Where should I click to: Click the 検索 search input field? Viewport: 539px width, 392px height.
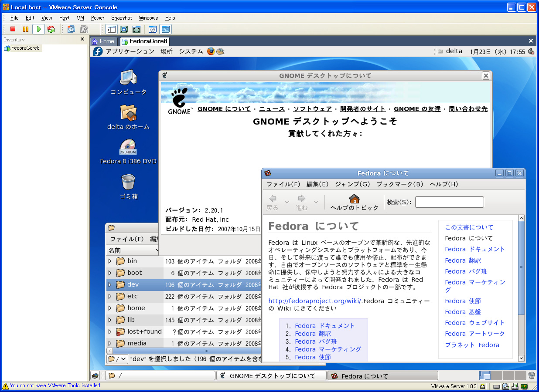coord(449,202)
